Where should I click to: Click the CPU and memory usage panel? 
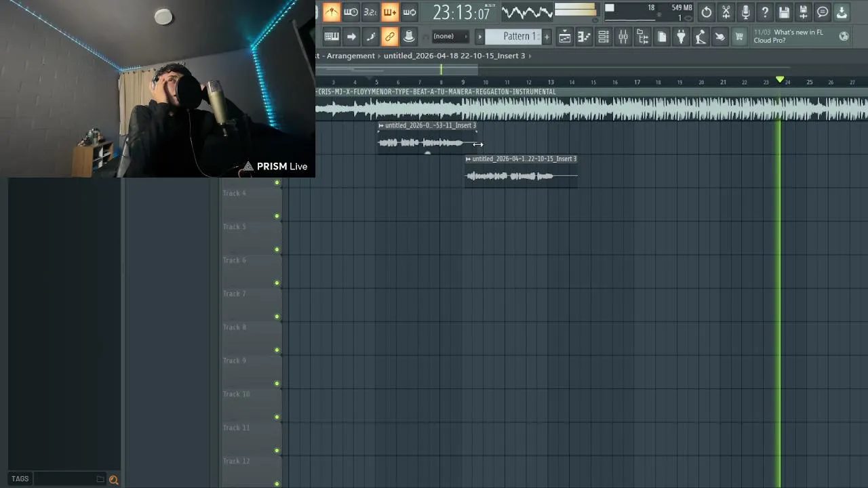pyautogui.click(x=648, y=12)
